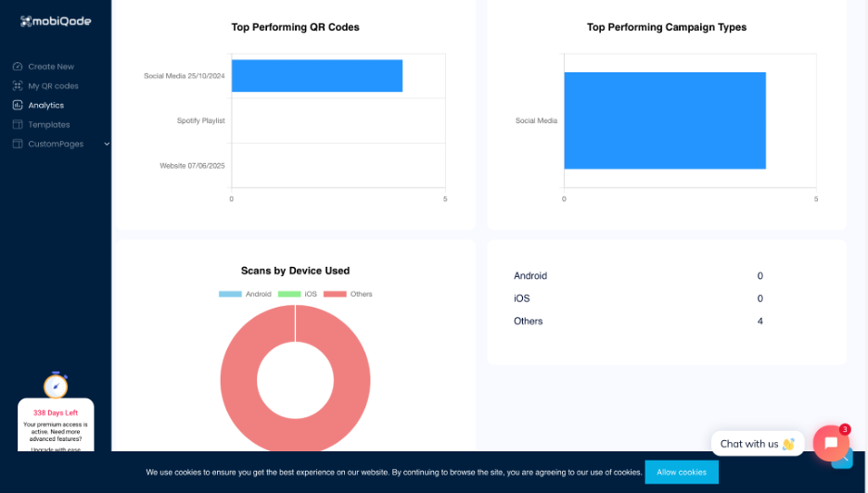This screenshot has height=493, width=868.
Task: Click the CustomPages icon in sidebar
Action: (18, 145)
